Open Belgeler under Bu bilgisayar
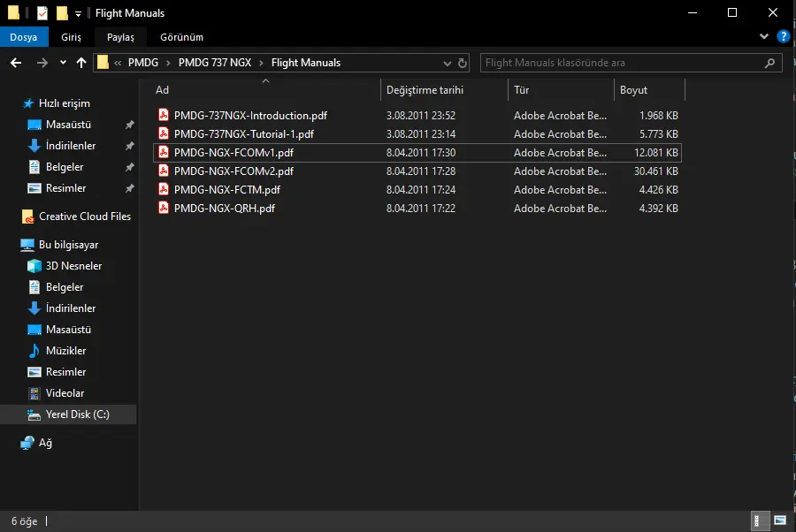 65,287
